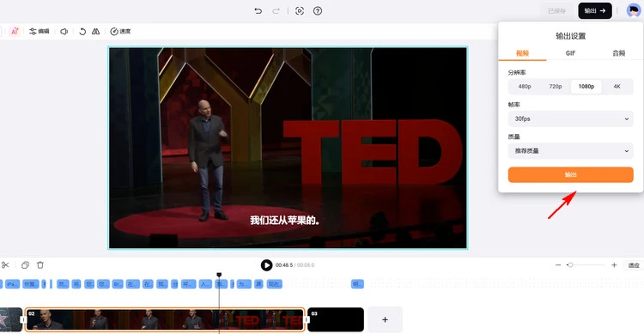Open the user avatar profile menu

point(634,10)
